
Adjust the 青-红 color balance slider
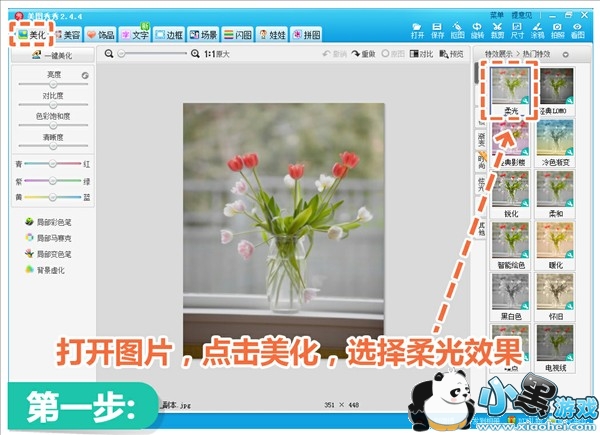[x=53, y=164]
